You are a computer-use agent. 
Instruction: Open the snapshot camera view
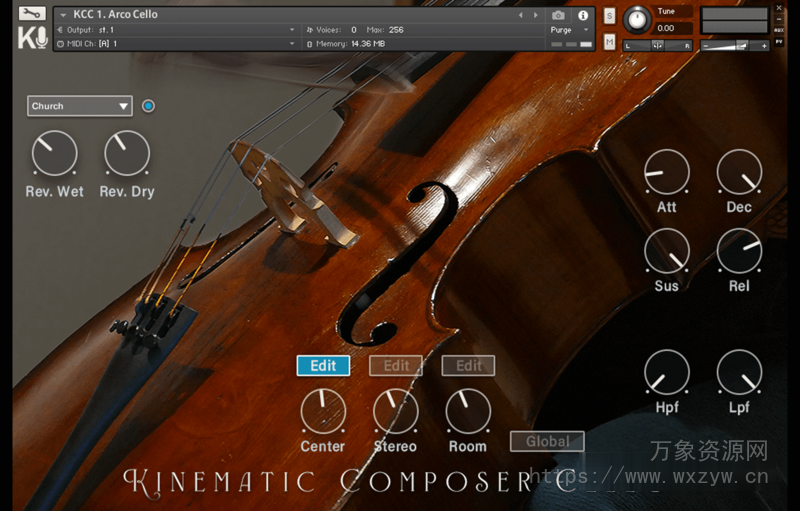click(558, 15)
